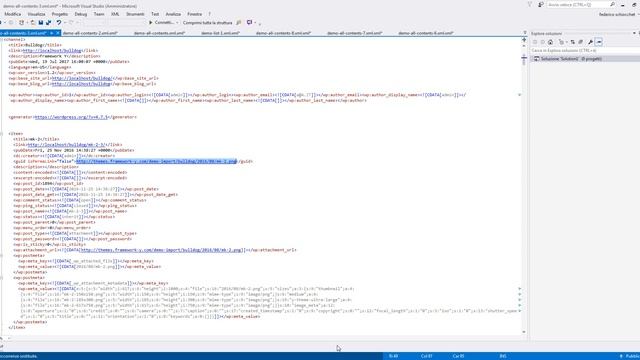Switch to demo-all-contents-2.xml tab
The image size is (640, 360).
click(90, 33)
